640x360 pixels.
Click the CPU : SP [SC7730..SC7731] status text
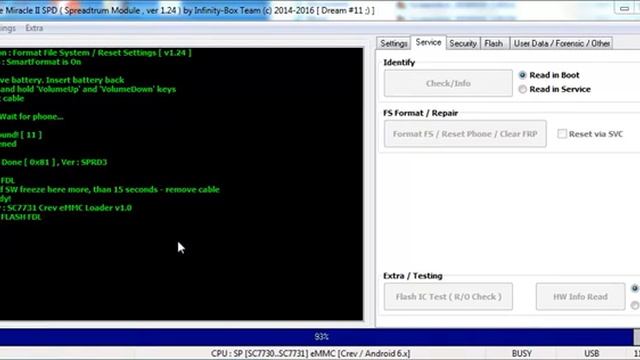(x=310, y=353)
